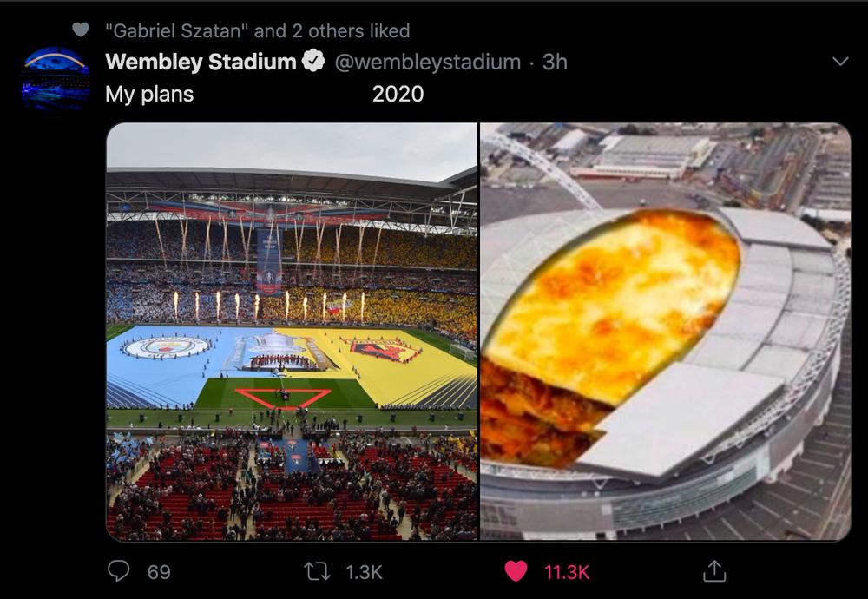868x599 pixels.
Task: Open the lasagna stadium aerial photo
Action: 666,331
